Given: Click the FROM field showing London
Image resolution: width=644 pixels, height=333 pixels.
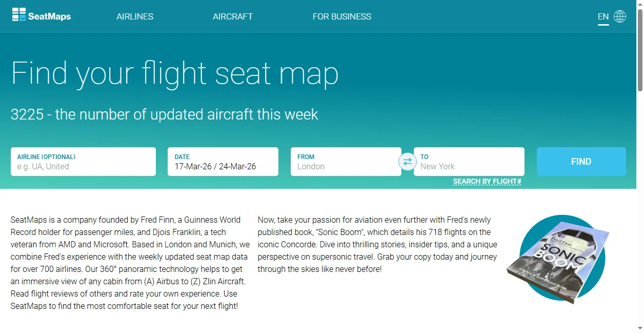Looking at the screenshot, I should pyautogui.click(x=346, y=166).
